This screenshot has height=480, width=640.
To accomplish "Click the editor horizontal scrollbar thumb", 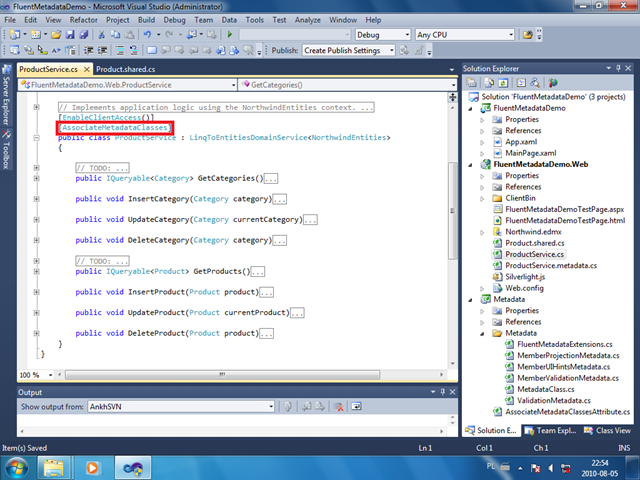I will point(222,375).
